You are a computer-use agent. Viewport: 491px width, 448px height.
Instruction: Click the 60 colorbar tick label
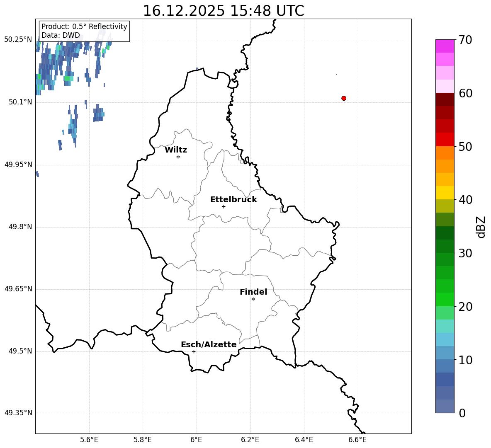pos(465,93)
